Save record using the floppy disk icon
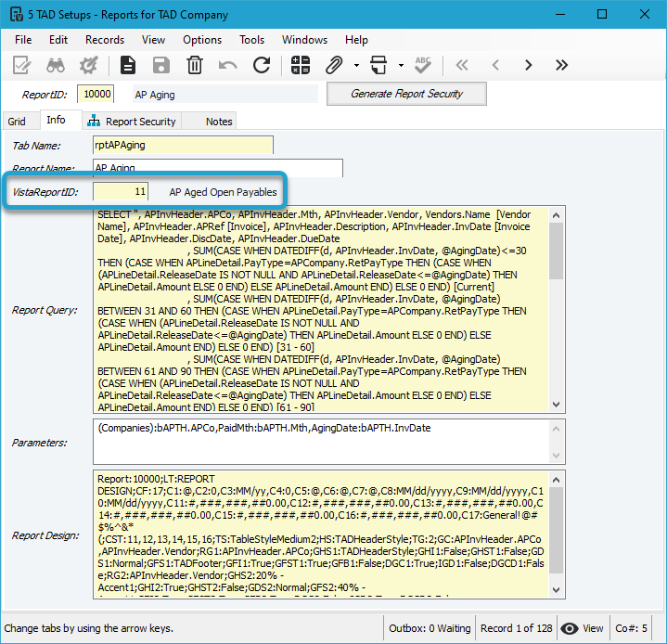The height and width of the screenshot is (644, 667). [161, 65]
